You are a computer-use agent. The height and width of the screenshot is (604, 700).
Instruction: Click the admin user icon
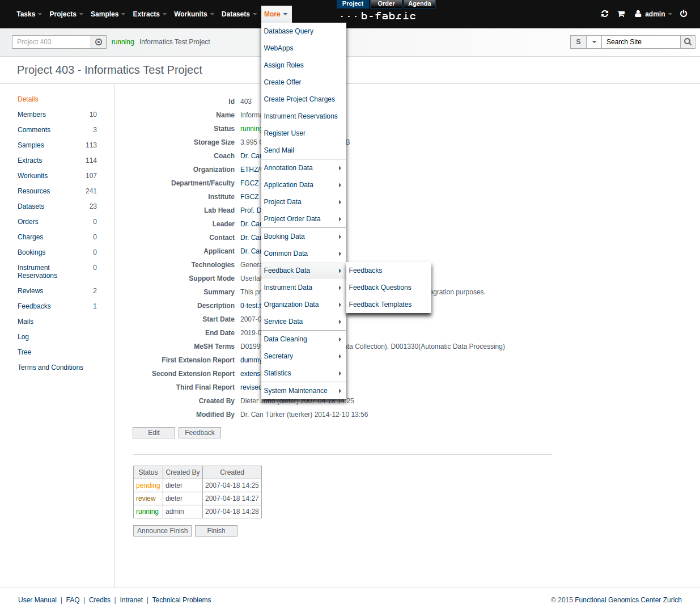pyautogui.click(x=638, y=14)
